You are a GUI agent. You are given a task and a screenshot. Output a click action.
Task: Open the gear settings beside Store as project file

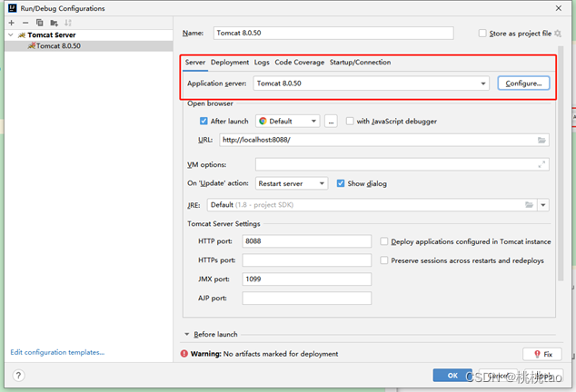click(x=558, y=34)
